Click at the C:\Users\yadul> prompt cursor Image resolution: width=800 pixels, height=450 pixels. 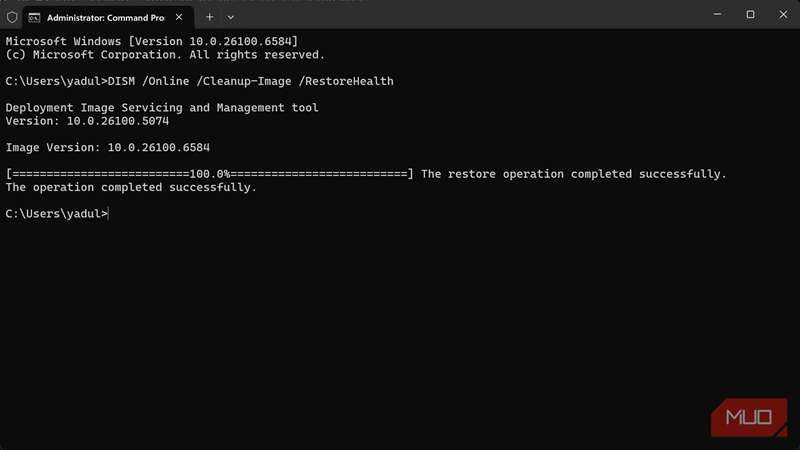108,213
